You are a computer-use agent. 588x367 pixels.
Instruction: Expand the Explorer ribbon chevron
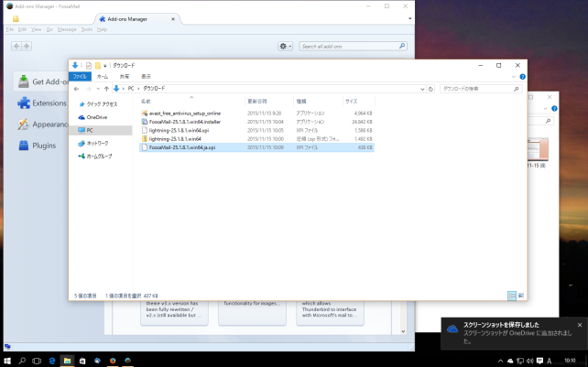tap(514, 77)
